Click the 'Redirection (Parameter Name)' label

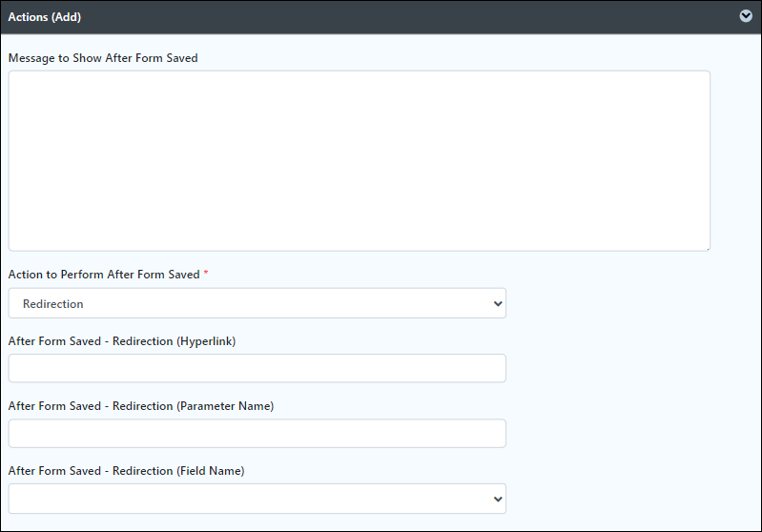click(x=194, y=406)
